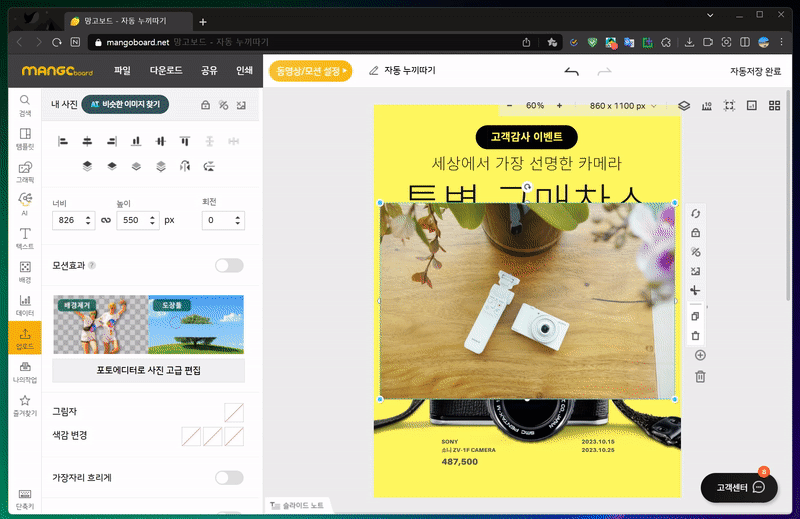Center the object horizontally with align icon
Image resolution: width=800 pixels, height=519 pixels.
pos(87,141)
